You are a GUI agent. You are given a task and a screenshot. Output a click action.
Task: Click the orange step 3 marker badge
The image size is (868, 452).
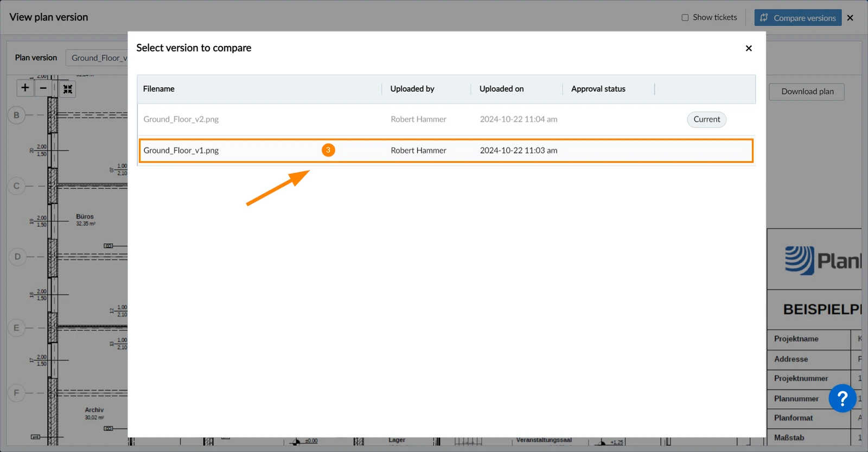click(328, 150)
